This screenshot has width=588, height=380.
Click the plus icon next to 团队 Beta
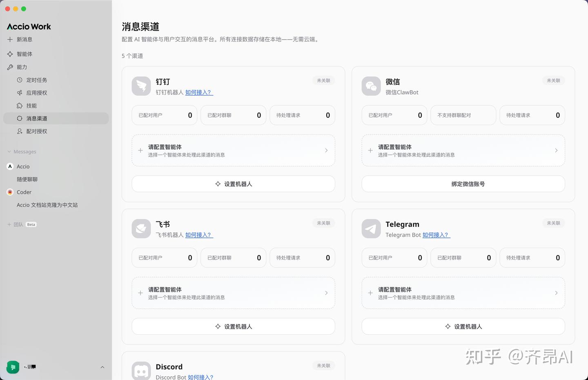(x=9, y=224)
